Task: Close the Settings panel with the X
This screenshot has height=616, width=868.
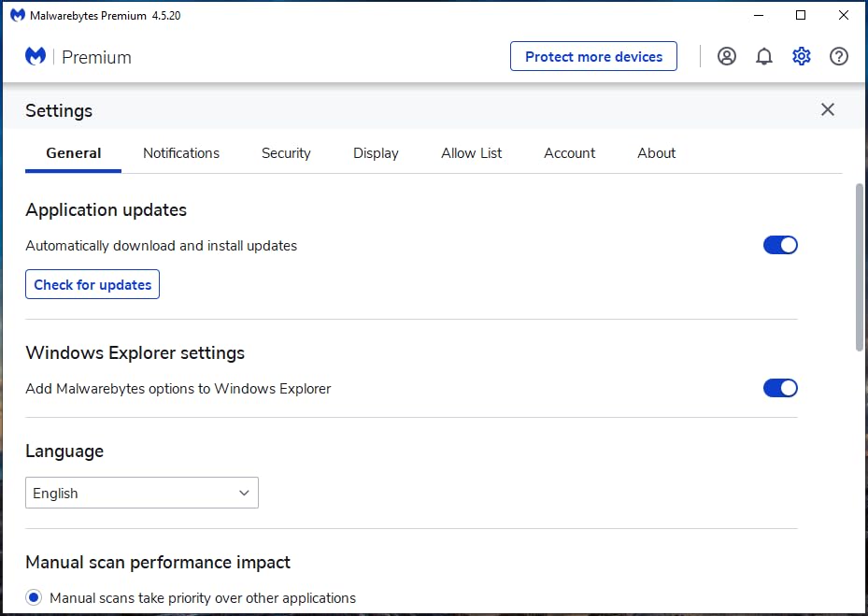Action: tap(827, 109)
